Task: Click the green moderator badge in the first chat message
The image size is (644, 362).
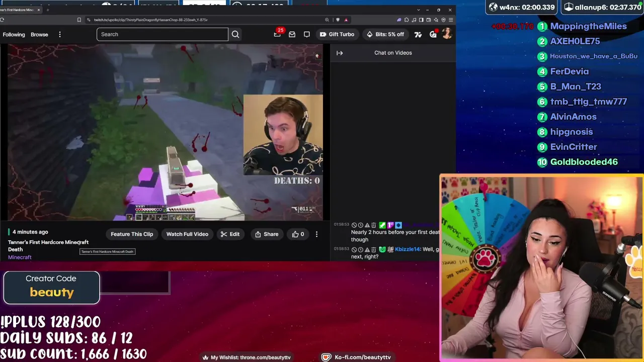Action: 382,225
